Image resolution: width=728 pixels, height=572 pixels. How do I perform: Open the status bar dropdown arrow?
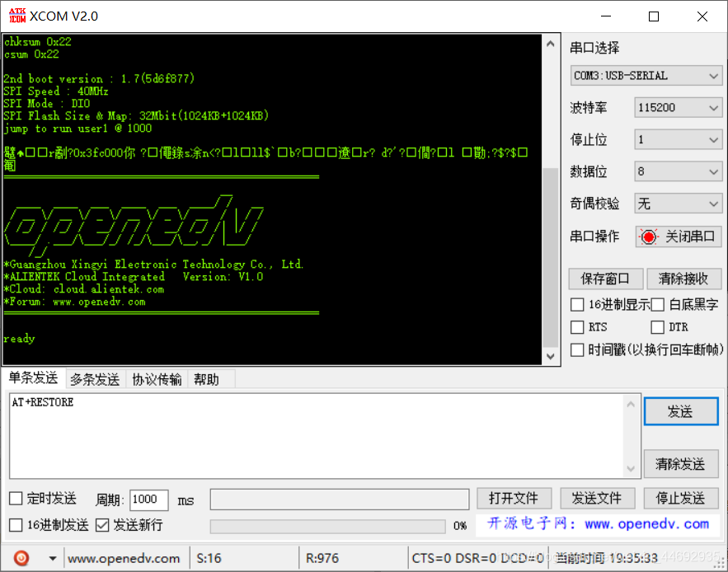(53, 558)
